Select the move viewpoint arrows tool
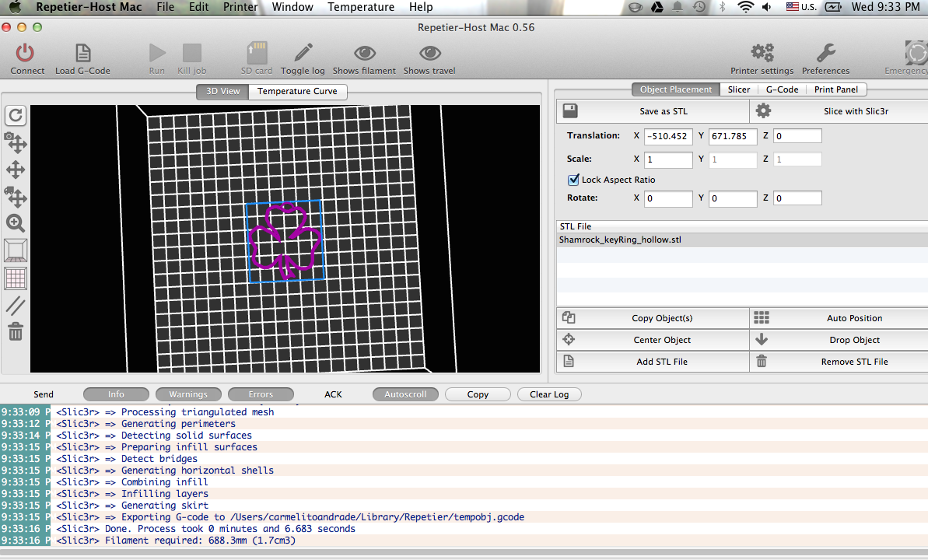The height and width of the screenshot is (560, 928). 16,170
